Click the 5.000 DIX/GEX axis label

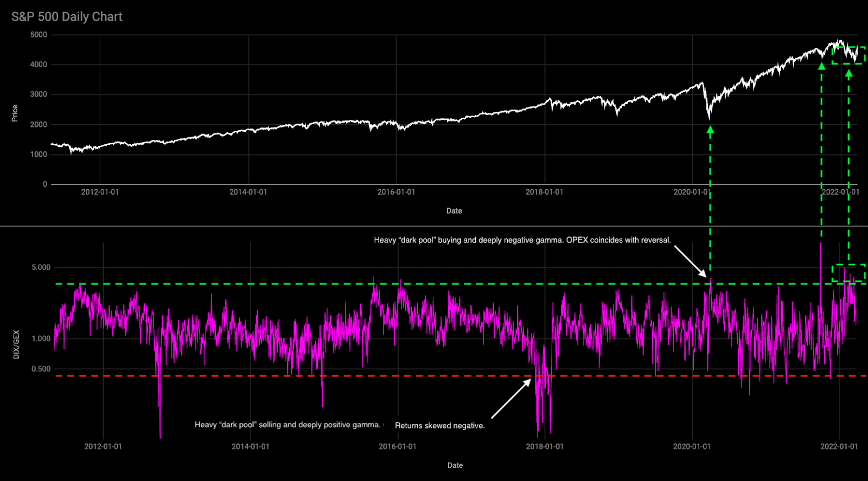(x=41, y=267)
